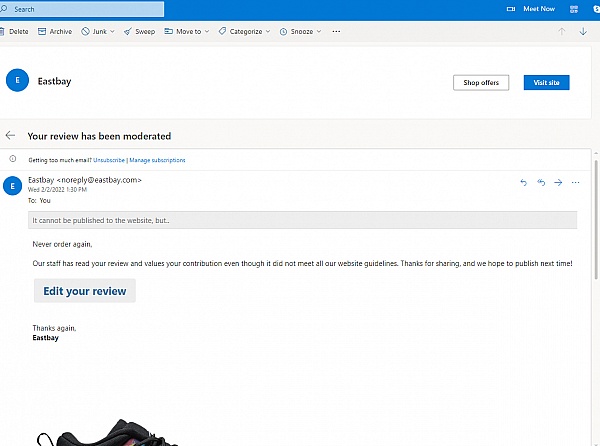Archive this email from the toolbar
This screenshot has height=446, width=600.
(55, 31)
